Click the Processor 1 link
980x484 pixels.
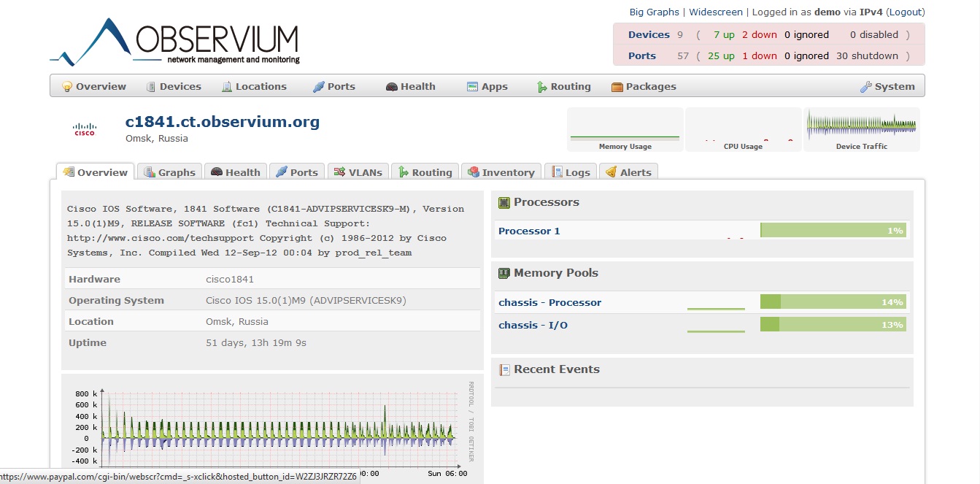point(529,231)
